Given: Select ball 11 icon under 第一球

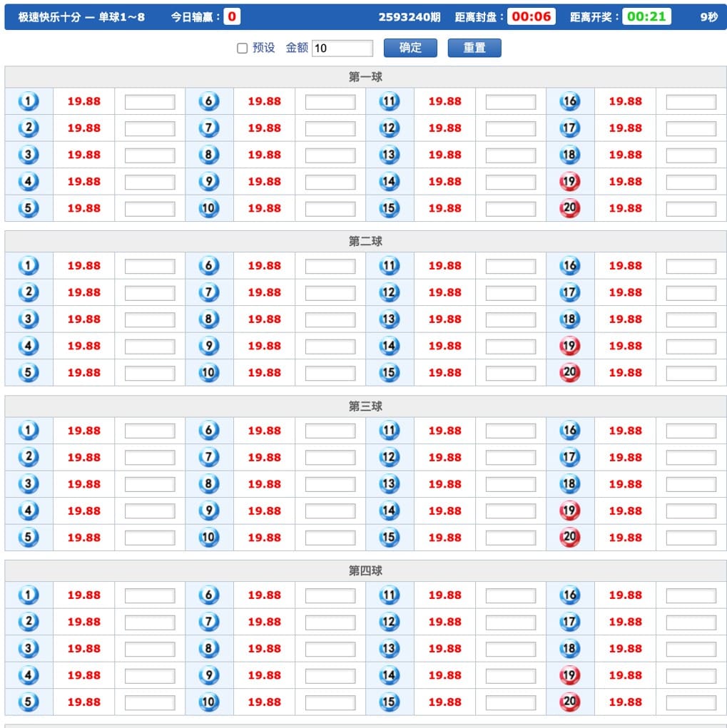Looking at the screenshot, I should tap(390, 101).
